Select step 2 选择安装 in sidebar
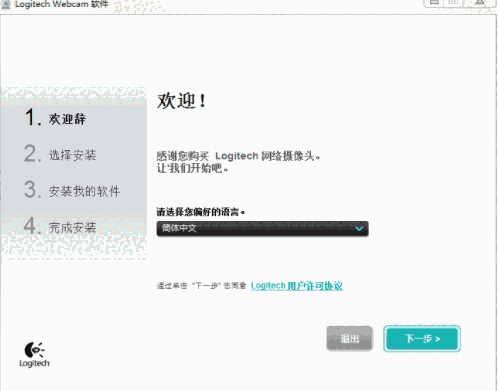The image size is (498, 391). (x=60, y=154)
